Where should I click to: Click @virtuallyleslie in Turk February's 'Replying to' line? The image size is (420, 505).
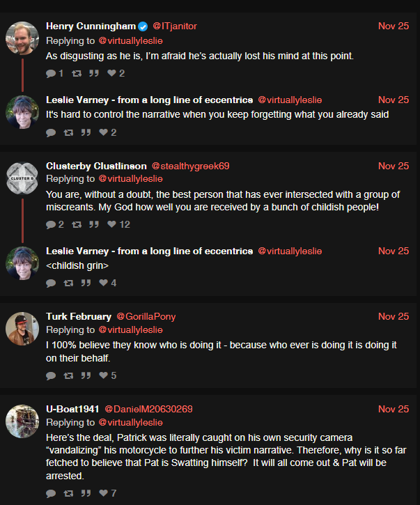pos(130,329)
